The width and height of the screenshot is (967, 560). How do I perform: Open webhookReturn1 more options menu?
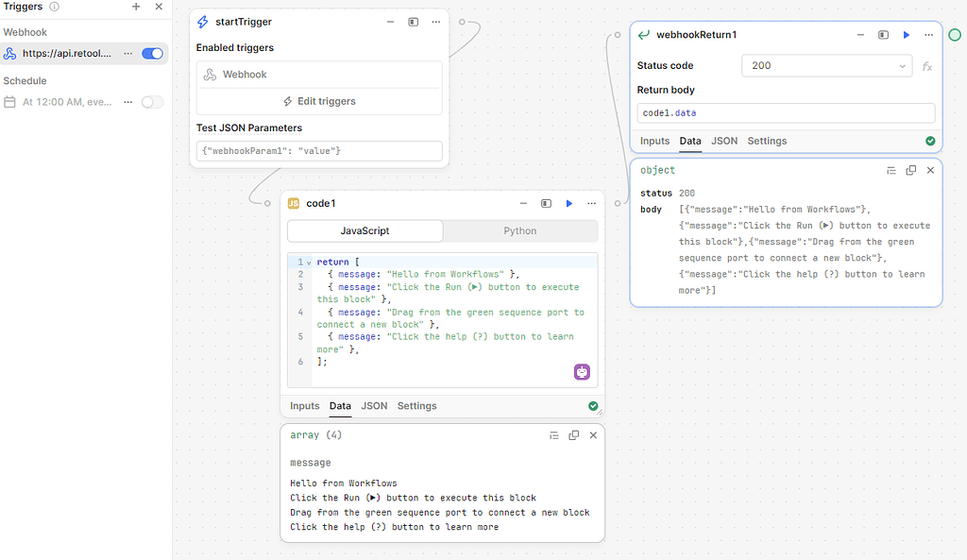point(929,35)
